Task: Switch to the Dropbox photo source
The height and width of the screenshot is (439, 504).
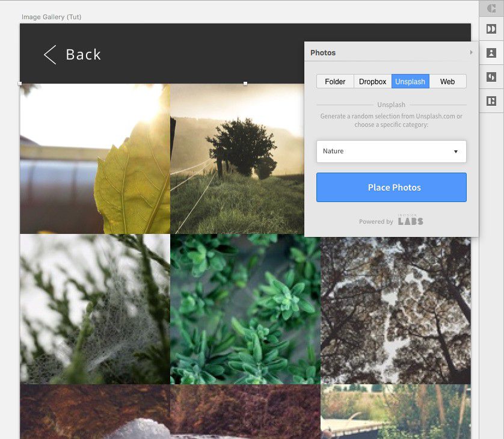Action: (x=372, y=82)
